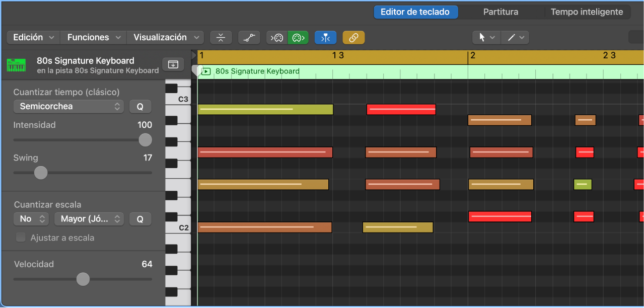Toggle the region download button in track header
Screen dimensions: 644x308
(x=173, y=64)
